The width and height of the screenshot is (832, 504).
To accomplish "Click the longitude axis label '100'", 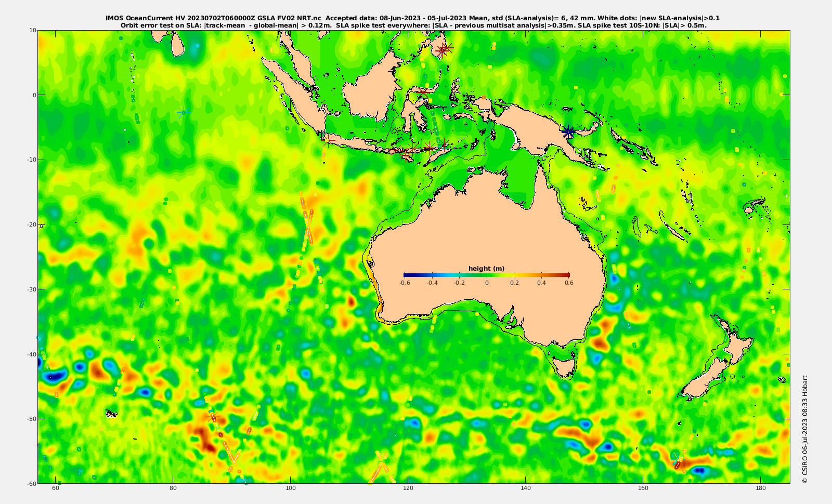I will click(x=291, y=488).
